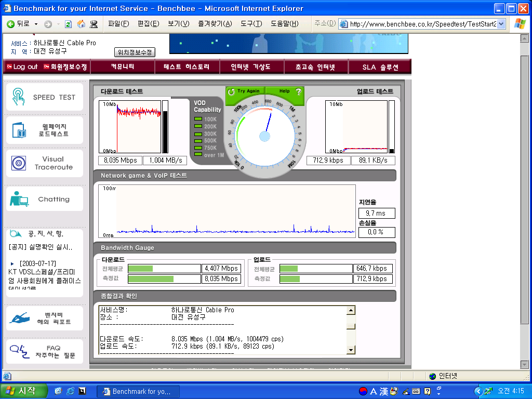532x399 pixels.
Task: Click the address bar URL field
Action: coord(422,24)
